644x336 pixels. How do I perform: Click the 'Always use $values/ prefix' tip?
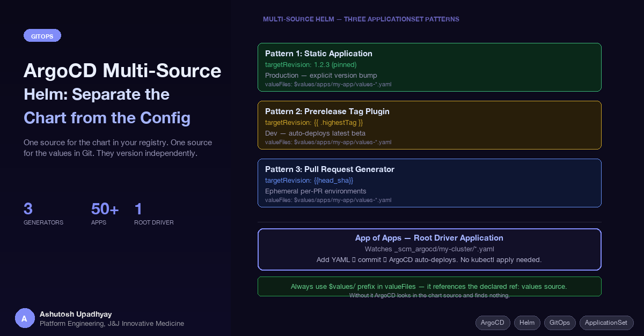pyautogui.click(x=429, y=287)
